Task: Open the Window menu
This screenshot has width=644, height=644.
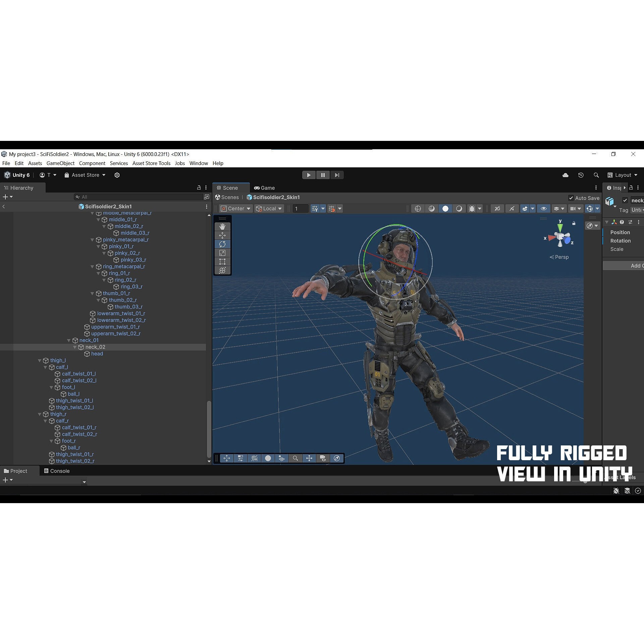Action: pos(199,163)
